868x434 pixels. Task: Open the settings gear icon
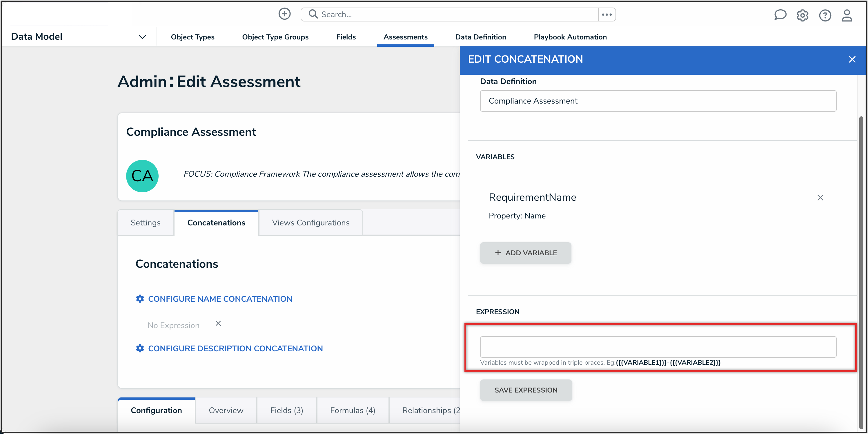point(802,15)
